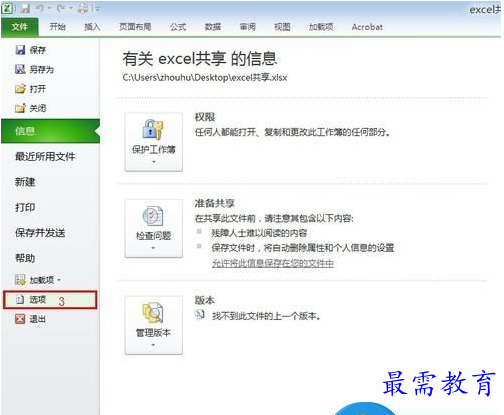The image size is (504, 415).
Task: Click the 保存 floppy disk icon in sidebar
Action: [20, 50]
